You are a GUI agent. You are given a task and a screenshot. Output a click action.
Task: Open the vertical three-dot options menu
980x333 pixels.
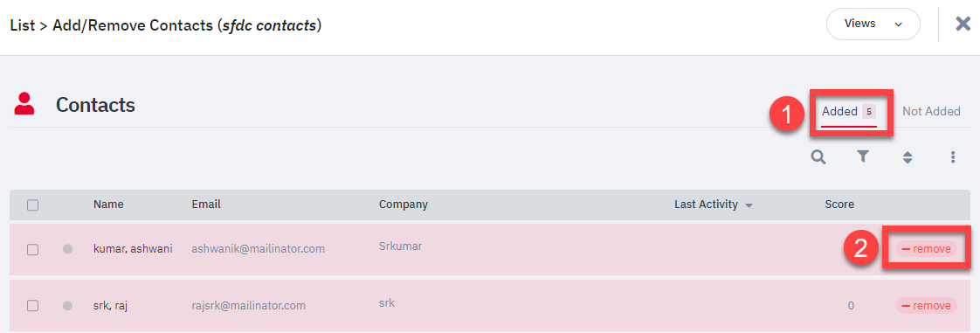pyautogui.click(x=953, y=157)
